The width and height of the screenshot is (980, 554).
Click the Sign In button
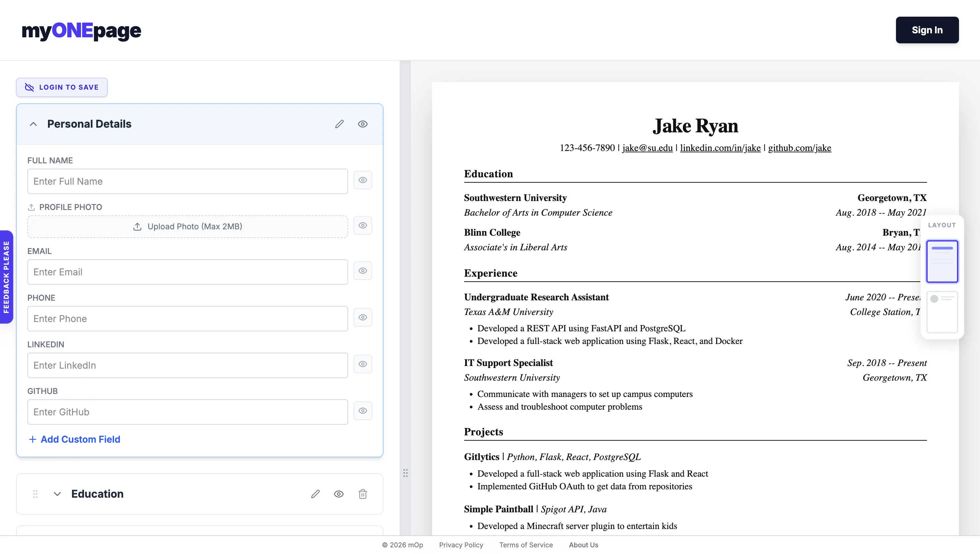927,30
